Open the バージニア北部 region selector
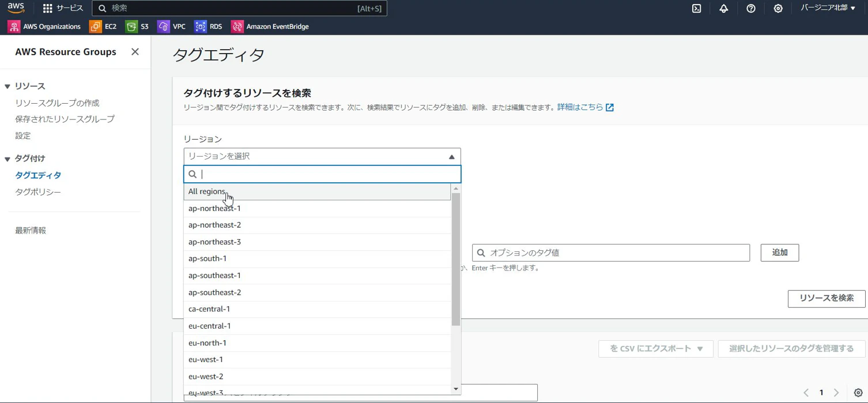The height and width of the screenshot is (403, 868). [x=828, y=8]
